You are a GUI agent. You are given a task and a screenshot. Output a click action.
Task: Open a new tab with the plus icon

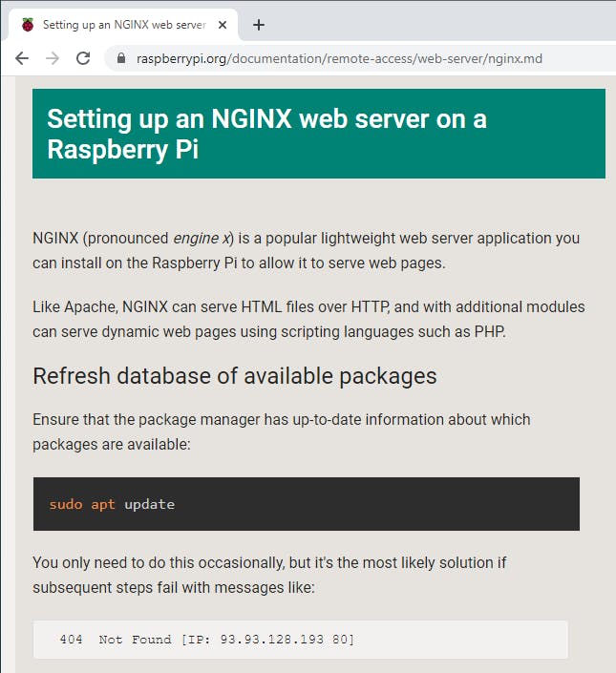[259, 25]
